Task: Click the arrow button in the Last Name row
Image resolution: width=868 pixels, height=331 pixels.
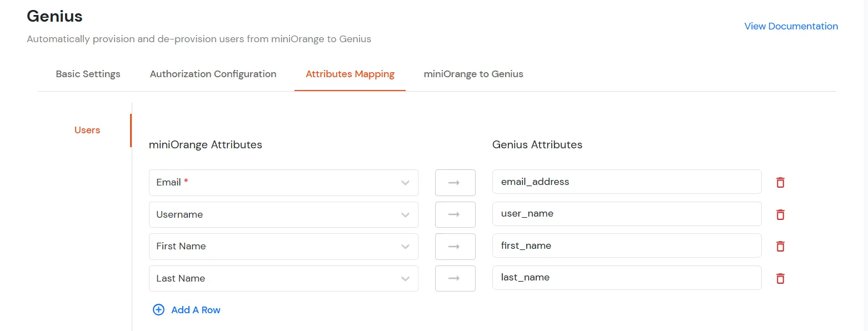Action: point(455,278)
